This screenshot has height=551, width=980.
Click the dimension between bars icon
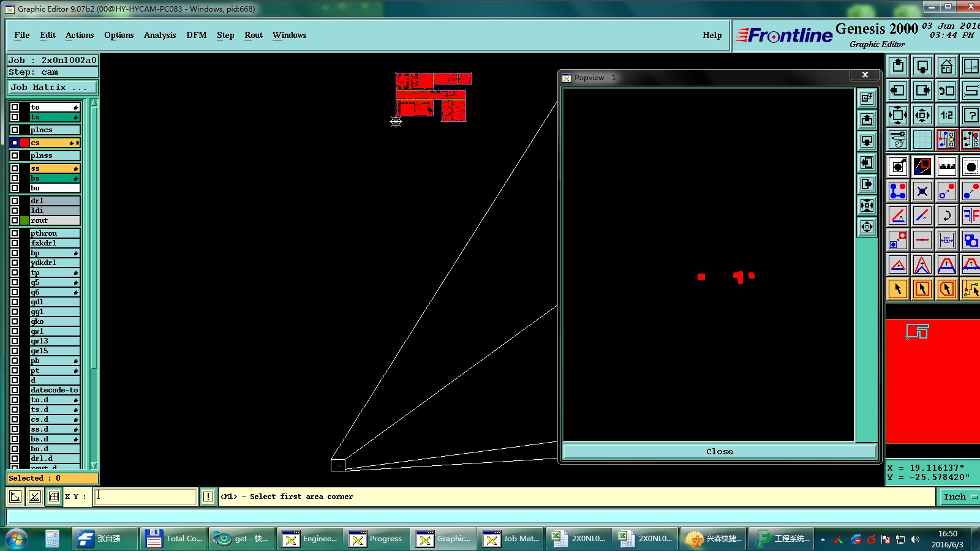coord(947,240)
